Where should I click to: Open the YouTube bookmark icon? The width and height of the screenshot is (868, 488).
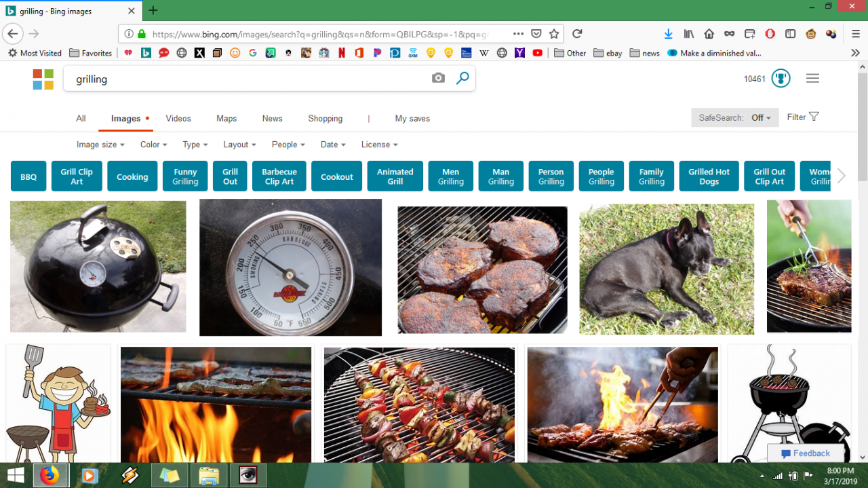pyautogui.click(x=538, y=53)
